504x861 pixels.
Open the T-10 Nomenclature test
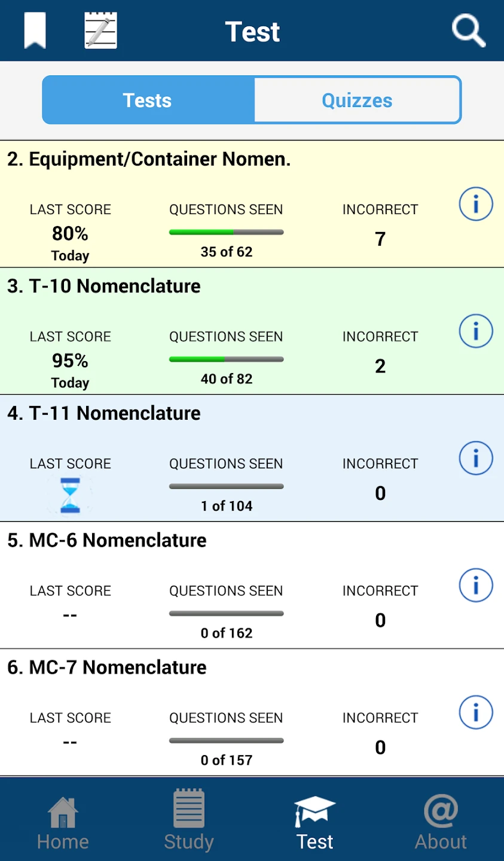(x=104, y=286)
